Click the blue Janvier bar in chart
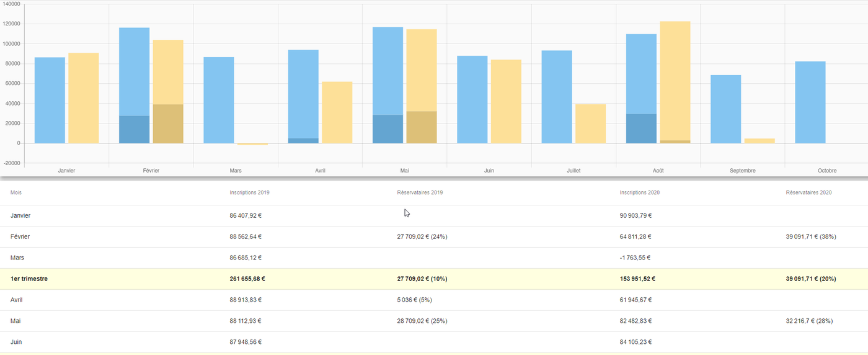Screen dimensions: 868x355 (50, 100)
